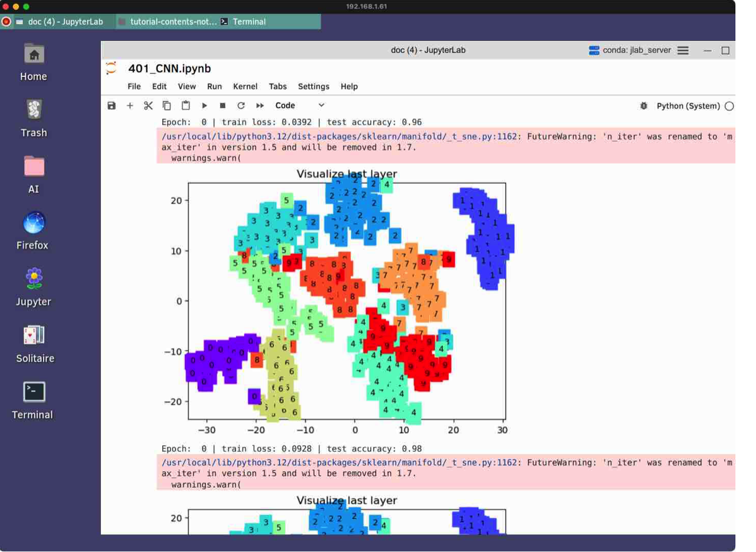This screenshot has height=552, width=756.
Task: Open the Settings menu
Action: 314,87
